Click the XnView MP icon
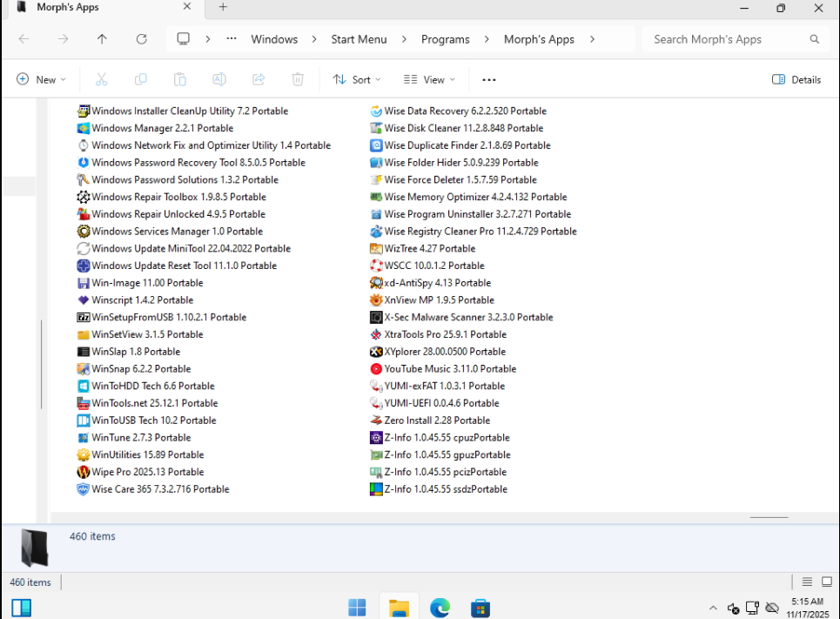Image resolution: width=840 pixels, height=619 pixels. [x=376, y=300]
